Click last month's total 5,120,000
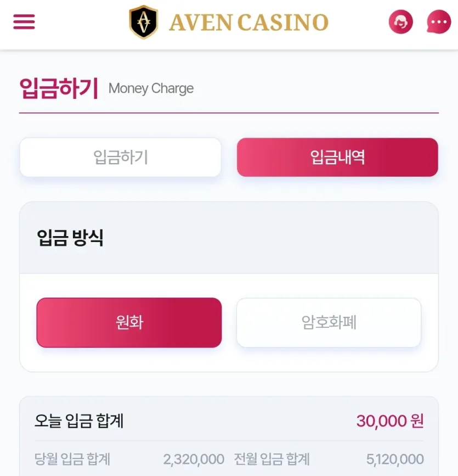This screenshot has width=458, height=476. [395, 460]
